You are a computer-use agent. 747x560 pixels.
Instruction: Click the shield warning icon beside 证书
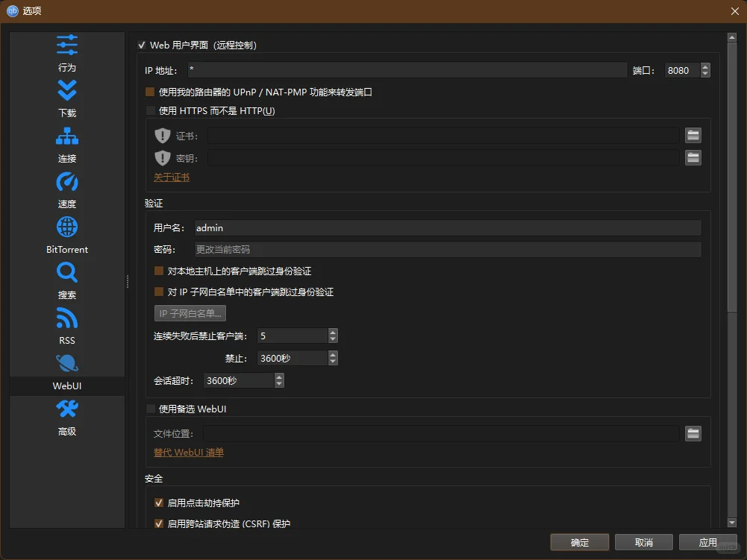click(x=163, y=136)
